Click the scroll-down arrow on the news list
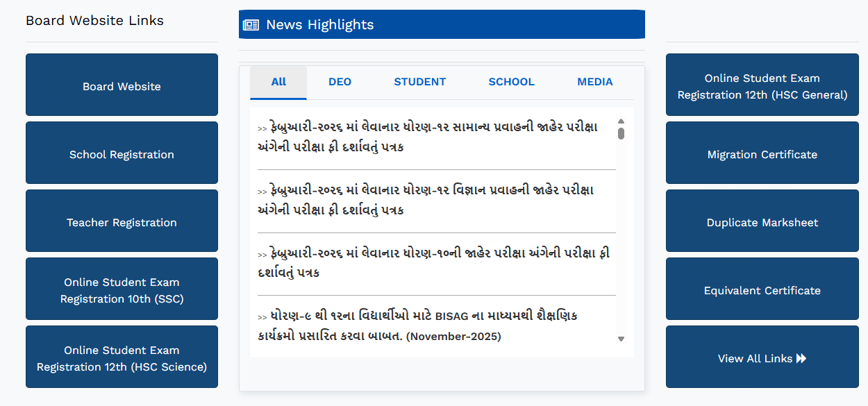Screen dimensions: 868x406 (x=621, y=339)
